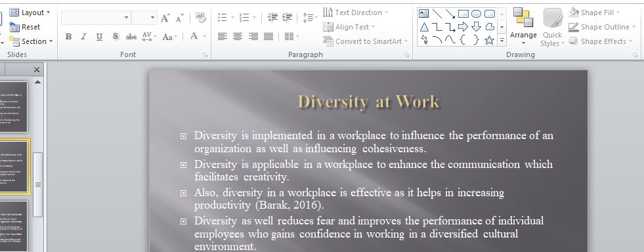The height and width of the screenshot is (252, 644).
Task: Increase list indent level
Action: pos(288,18)
